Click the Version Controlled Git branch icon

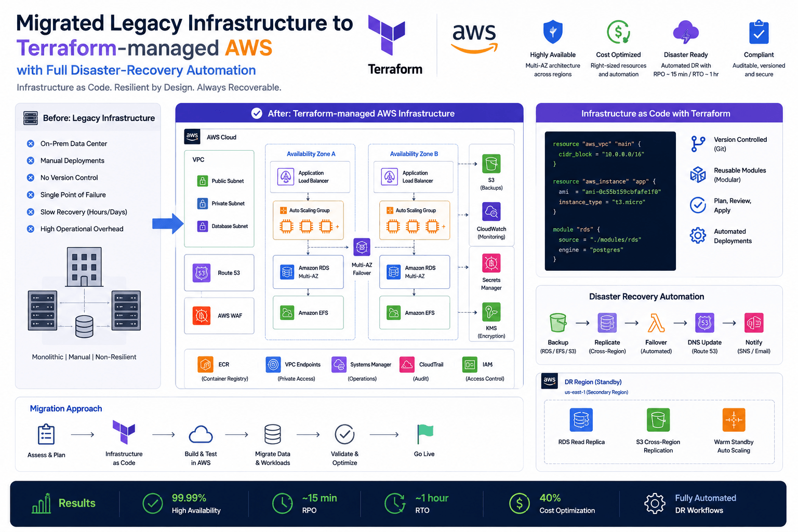pyautogui.click(x=698, y=144)
